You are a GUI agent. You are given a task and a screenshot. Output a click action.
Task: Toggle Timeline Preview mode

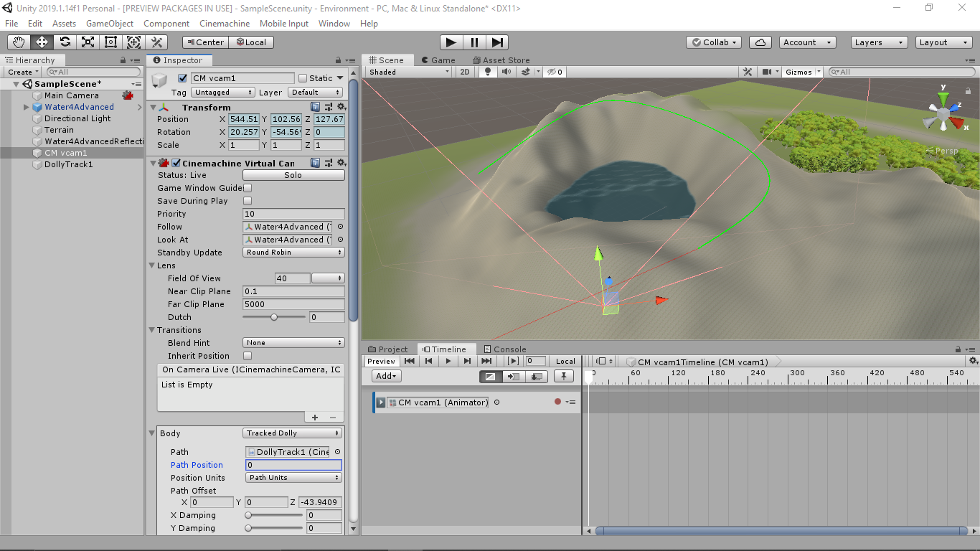click(381, 361)
